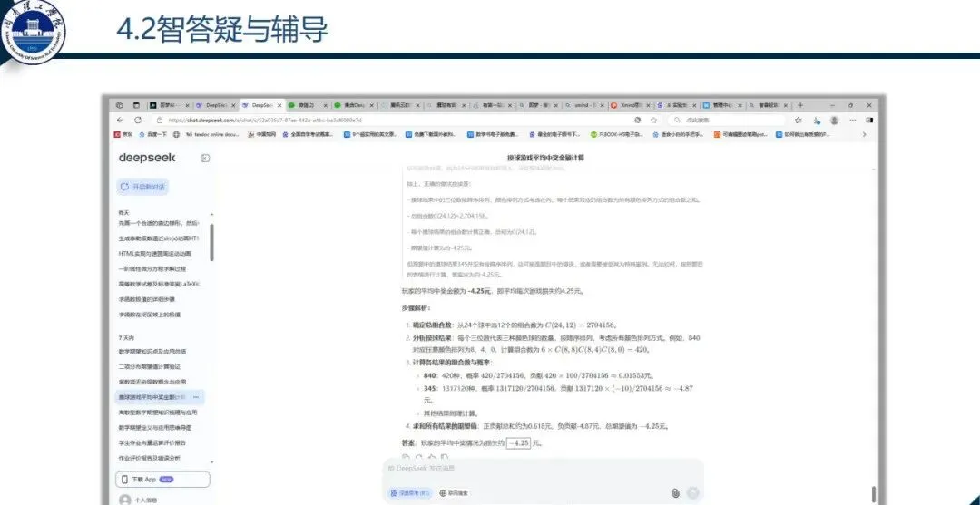Click the sidebar list down arrow
This screenshot has width=980, height=505.
click(211, 461)
